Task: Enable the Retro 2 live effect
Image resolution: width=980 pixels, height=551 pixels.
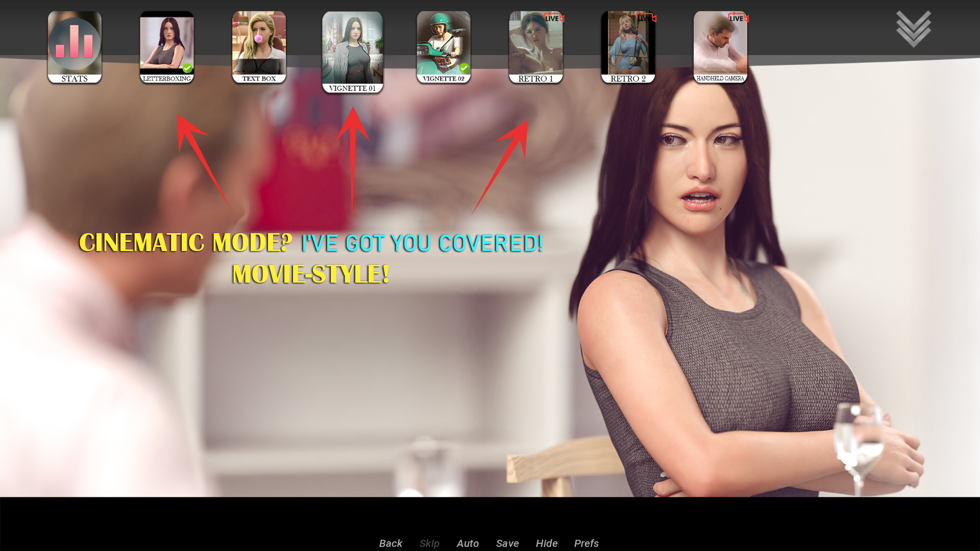Action: [628, 47]
